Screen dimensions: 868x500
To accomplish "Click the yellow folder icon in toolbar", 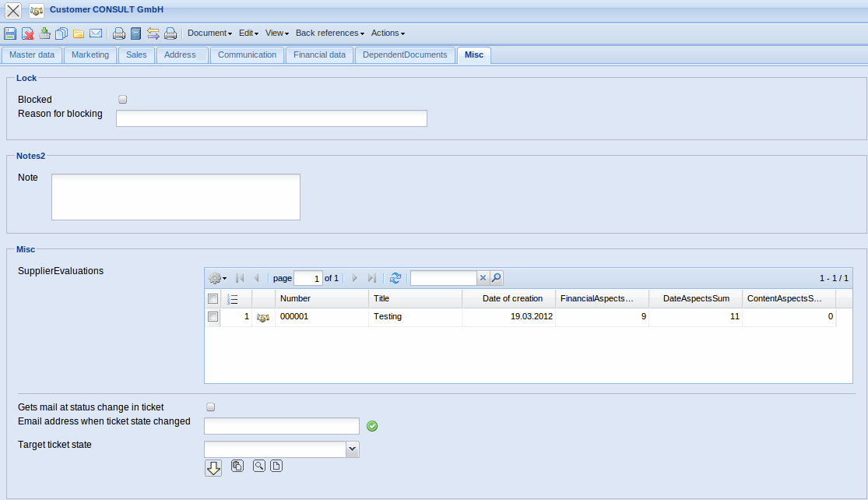I will click(x=79, y=33).
